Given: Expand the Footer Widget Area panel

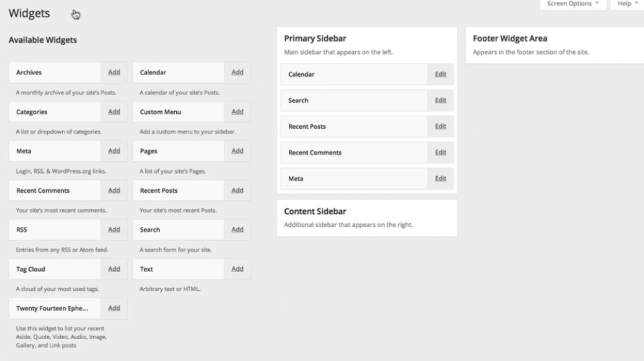Looking at the screenshot, I should tap(555, 45).
